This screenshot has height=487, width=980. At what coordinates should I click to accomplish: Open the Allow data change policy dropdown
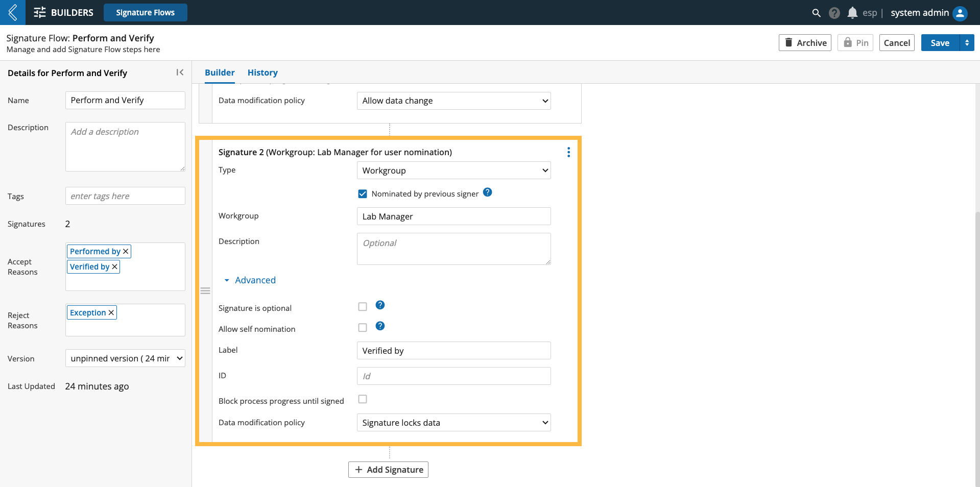click(x=453, y=101)
